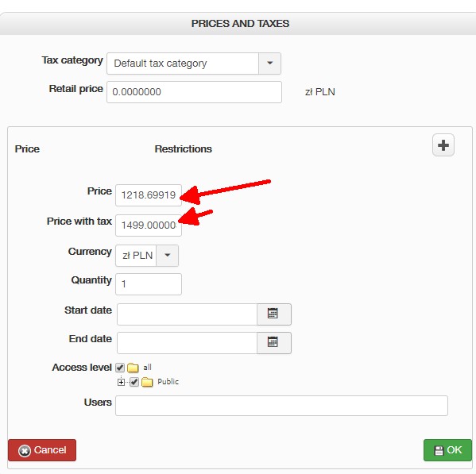Toggle the 'all' access level checkbox
The image size is (476, 474).
coord(120,368)
